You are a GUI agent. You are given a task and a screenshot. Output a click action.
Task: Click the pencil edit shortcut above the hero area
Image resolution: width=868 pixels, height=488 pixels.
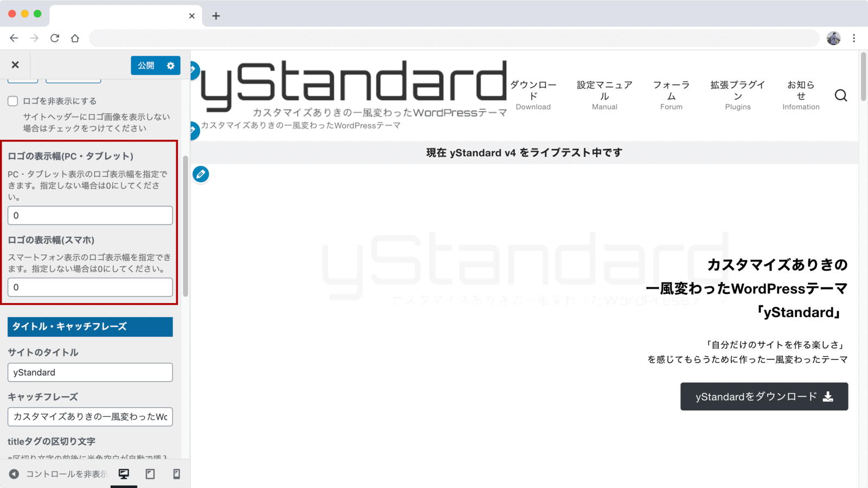[201, 174]
